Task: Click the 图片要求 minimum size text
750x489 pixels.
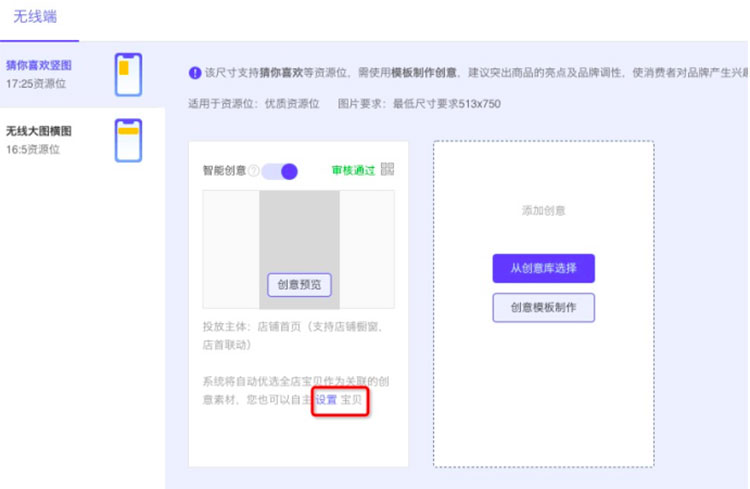Action: click(418, 104)
